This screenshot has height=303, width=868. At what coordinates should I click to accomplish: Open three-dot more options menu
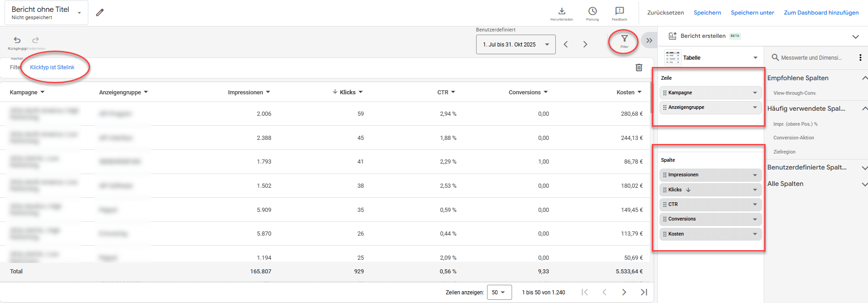(x=860, y=57)
